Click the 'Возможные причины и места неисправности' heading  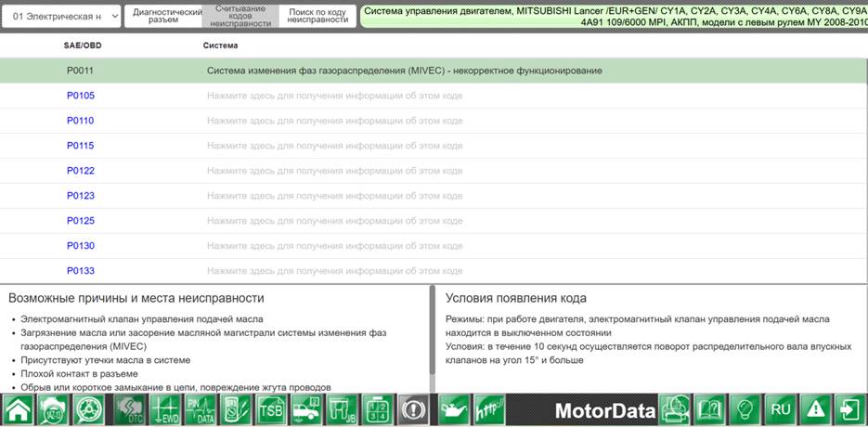(x=136, y=299)
